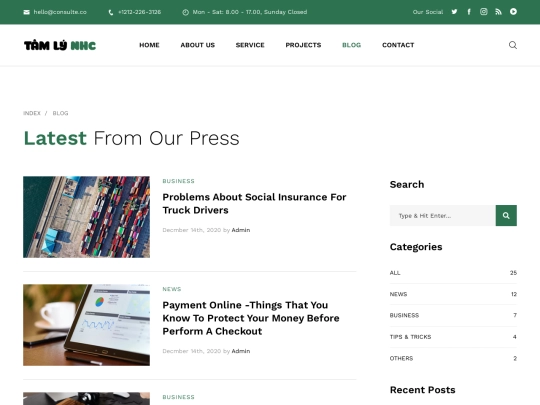Image resolution: width=540 pixels, height=405 pixels.
Task: Click the BLOG breadcrumb link
Action: coord(60,113)
